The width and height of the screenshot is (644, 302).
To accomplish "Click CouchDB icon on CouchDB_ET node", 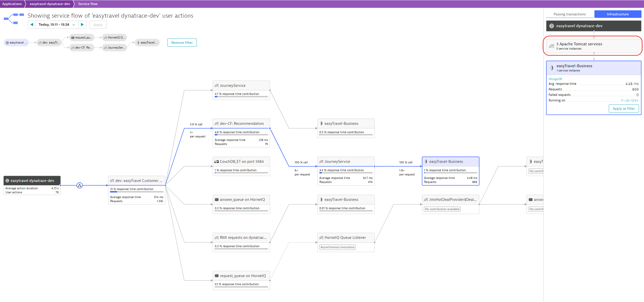I will click(217, 162).
